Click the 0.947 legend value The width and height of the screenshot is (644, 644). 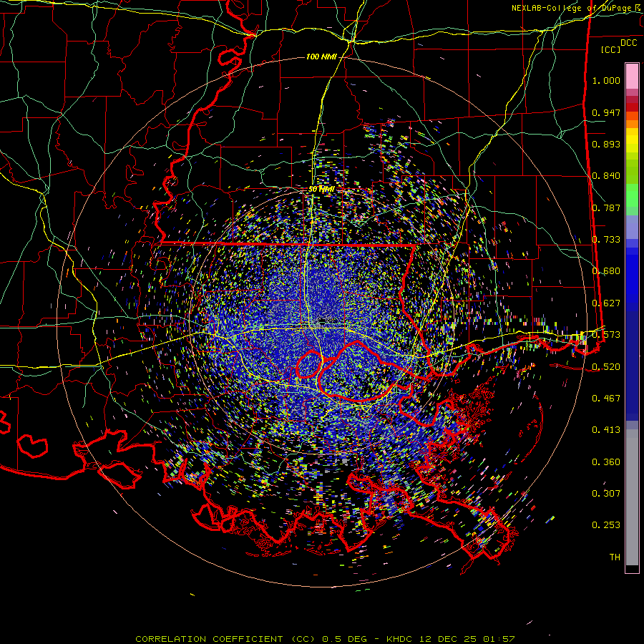[606, 112]
